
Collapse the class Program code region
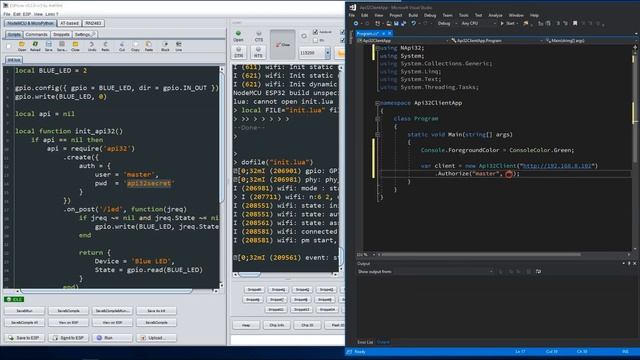378,119
